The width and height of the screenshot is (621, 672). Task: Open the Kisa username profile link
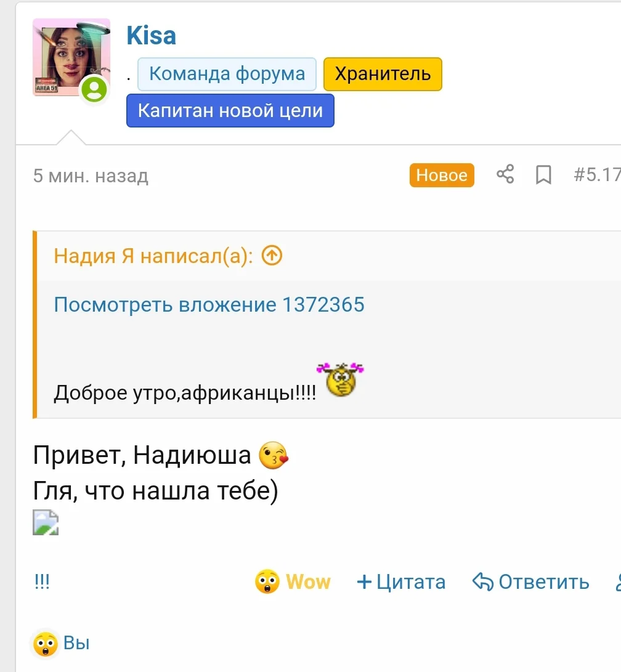pos(152,36)
